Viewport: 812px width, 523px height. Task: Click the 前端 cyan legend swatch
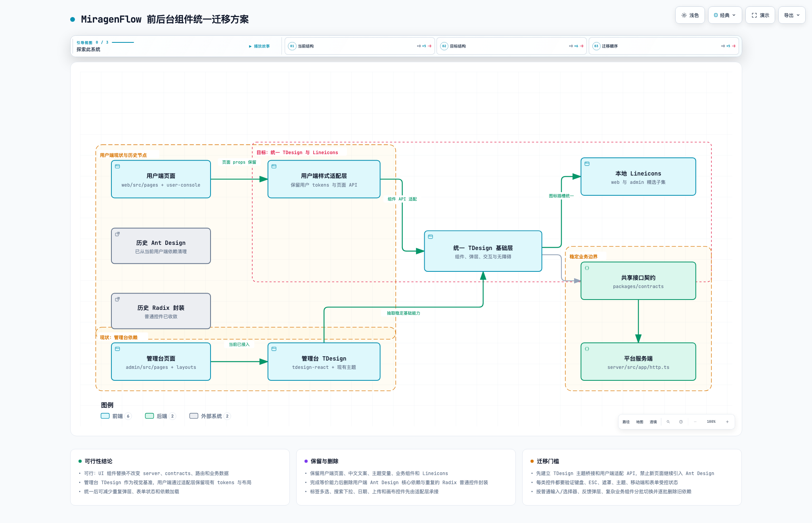point(105,416)
